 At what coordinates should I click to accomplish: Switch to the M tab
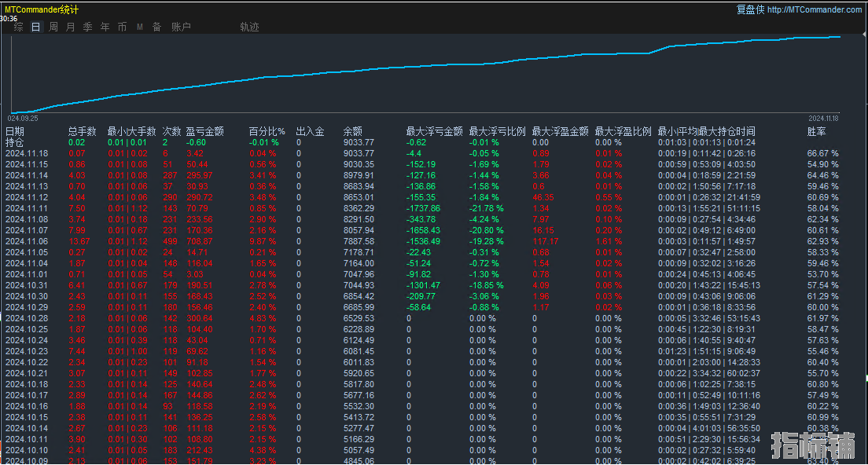[139, 27]
